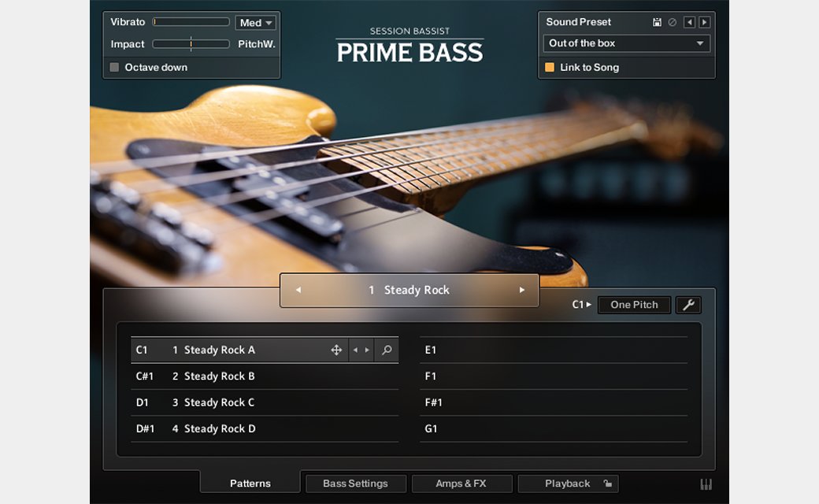
Task: Select previous pattern arrow in C1 slot
Action: coord(355,350)
